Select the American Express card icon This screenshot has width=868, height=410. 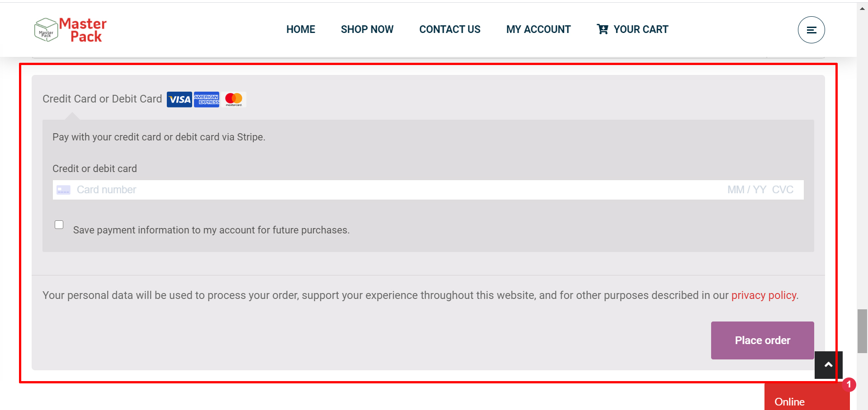(x=207, y=99)
